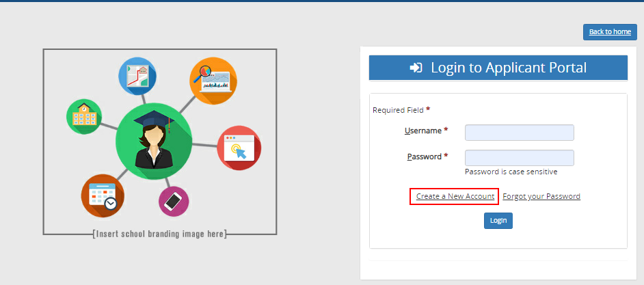Click the sign-in arrow icon in header
The width and height of the screenshot is (644, 285).
(x=416, y=68)
